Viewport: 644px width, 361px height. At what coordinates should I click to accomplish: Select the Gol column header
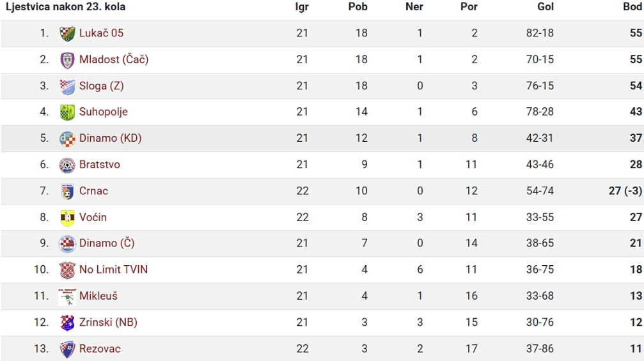pos(546,6)
